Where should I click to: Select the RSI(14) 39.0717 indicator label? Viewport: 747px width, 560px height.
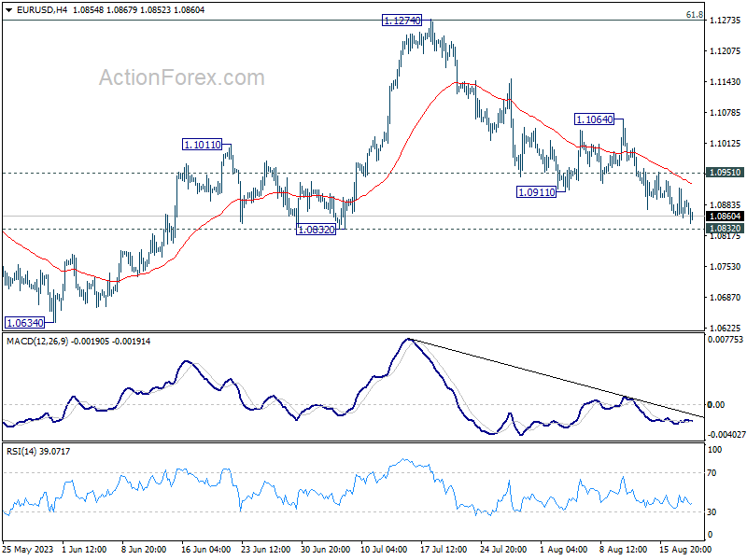pos(38,452)
